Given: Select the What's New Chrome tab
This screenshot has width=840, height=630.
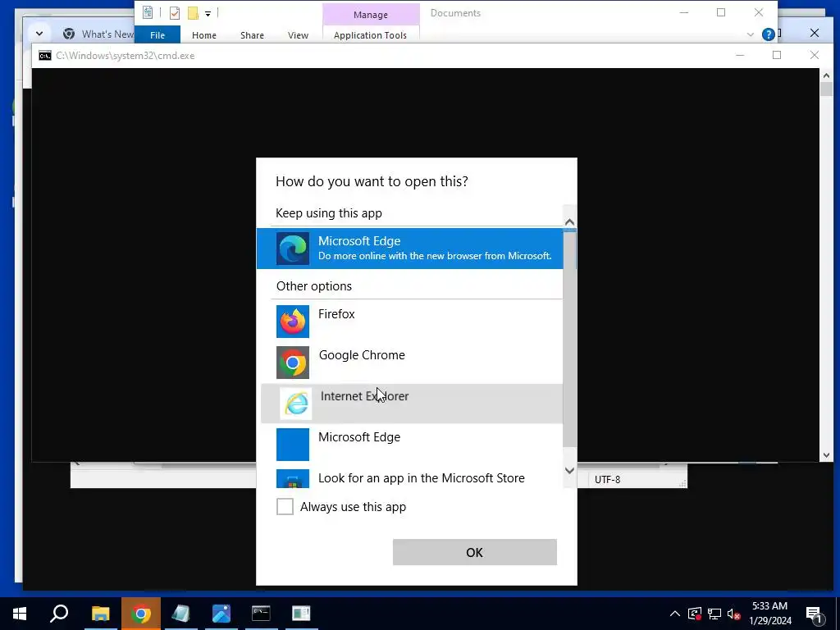Looking at the screenshot, I should click(98, 34).
